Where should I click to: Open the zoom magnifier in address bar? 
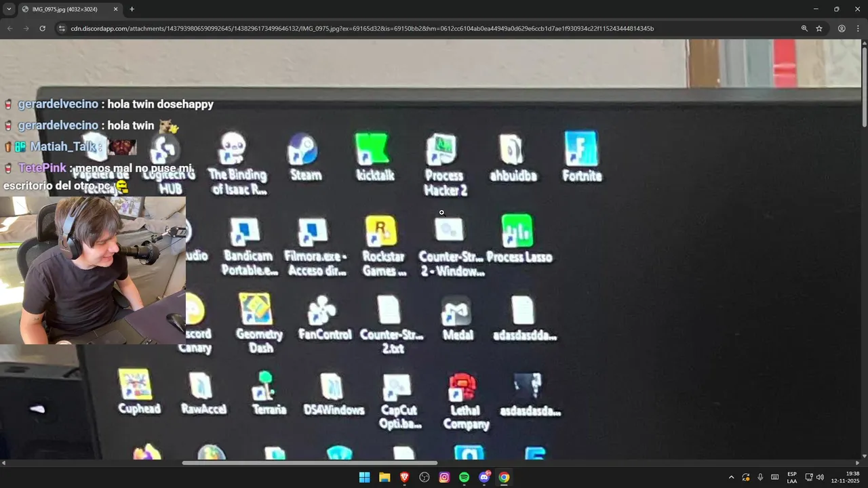pos(804,28)
